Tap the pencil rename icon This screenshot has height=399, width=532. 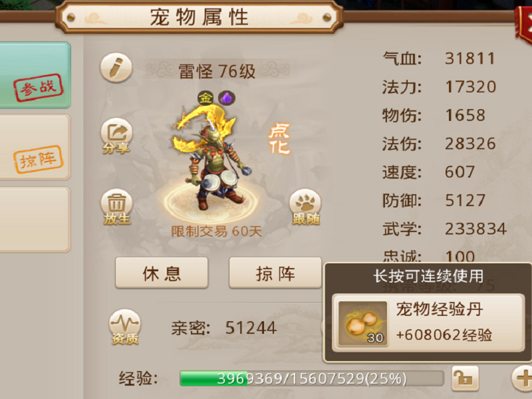click(x=116, y=67)
